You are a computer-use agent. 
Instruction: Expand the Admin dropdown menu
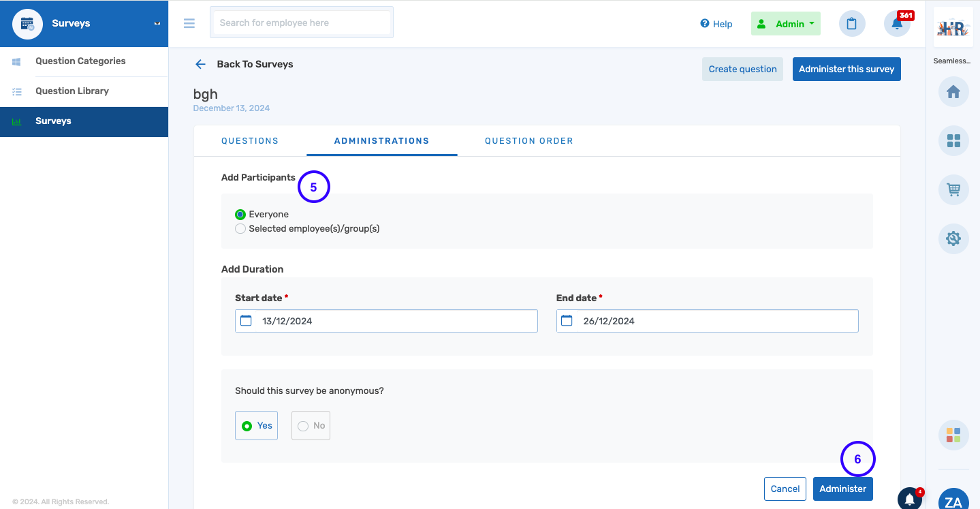click(786, 24)
